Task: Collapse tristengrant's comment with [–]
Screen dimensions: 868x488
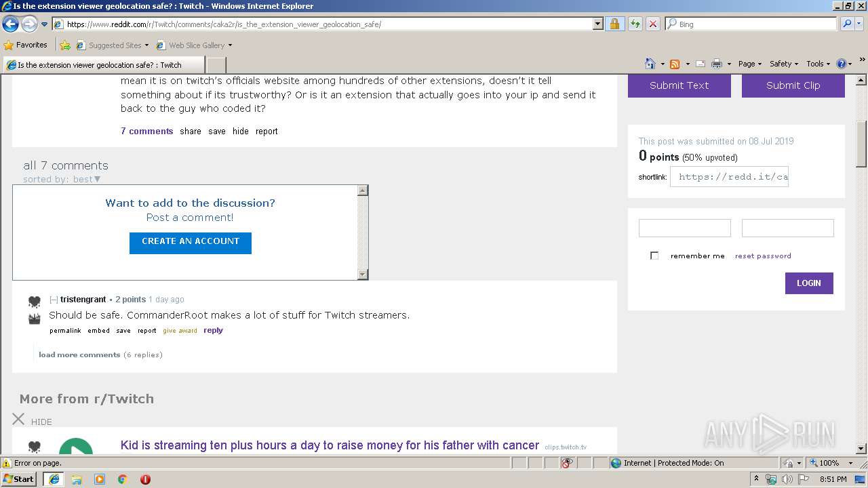Action: pyautogui.click(x=54, y=300)
